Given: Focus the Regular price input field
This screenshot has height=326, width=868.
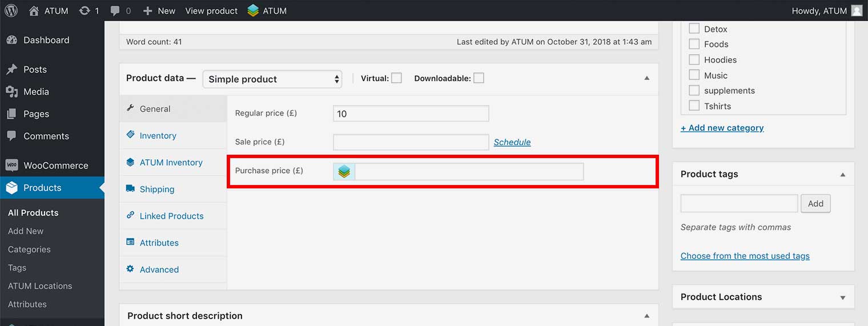Looking at the screenshot, I should point(411,114).
